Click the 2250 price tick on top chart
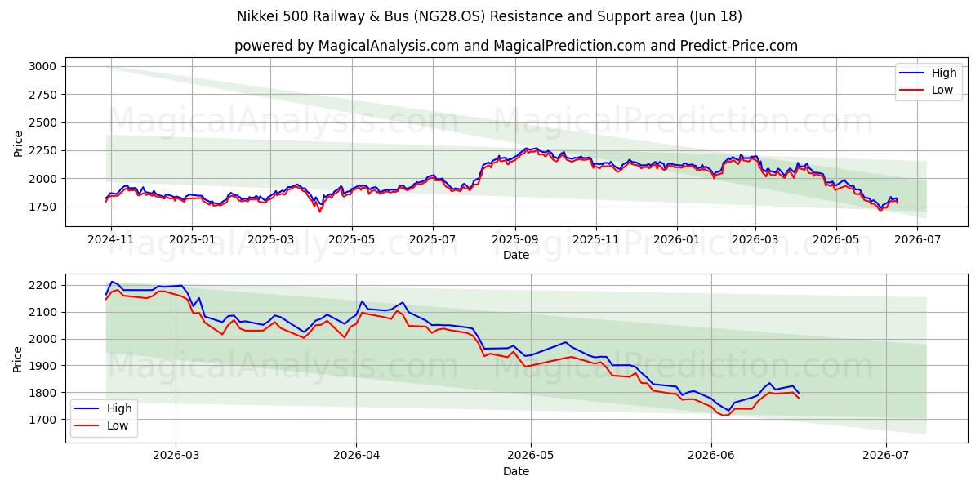980x490 pixels. pyautogui.click(x=42, y=151)
